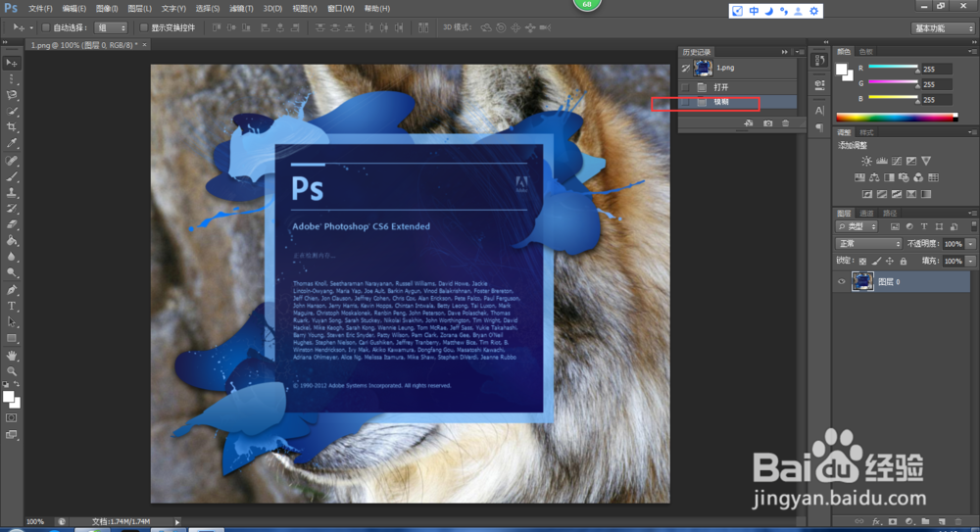The image size is (980, 532).
Task: Select the Clone Stamp tool
Action: [12, 193]
